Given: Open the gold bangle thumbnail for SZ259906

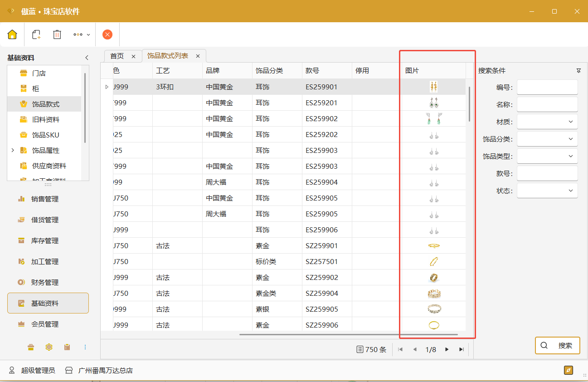Looking at the screenshot, I should 434,325.
